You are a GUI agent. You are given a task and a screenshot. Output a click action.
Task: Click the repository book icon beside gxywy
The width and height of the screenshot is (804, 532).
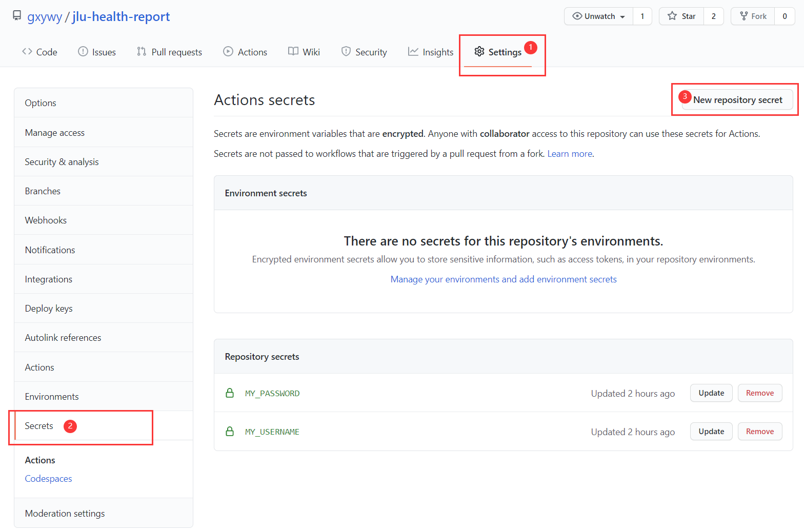(x=17, y=16)
